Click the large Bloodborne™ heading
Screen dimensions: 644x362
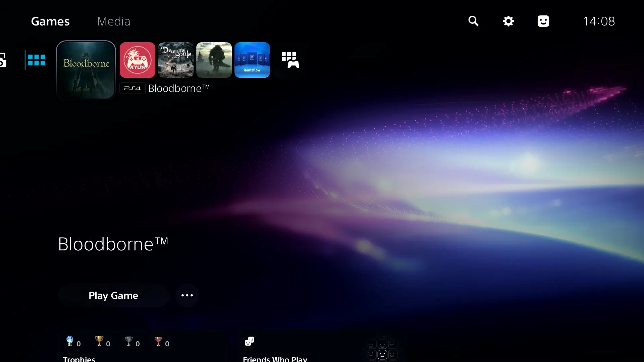[x=113, y=244]
